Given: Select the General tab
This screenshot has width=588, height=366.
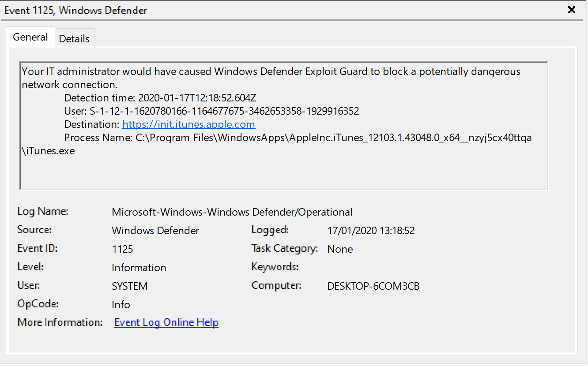Looking at the screenshot, I should tap(30, 37).
